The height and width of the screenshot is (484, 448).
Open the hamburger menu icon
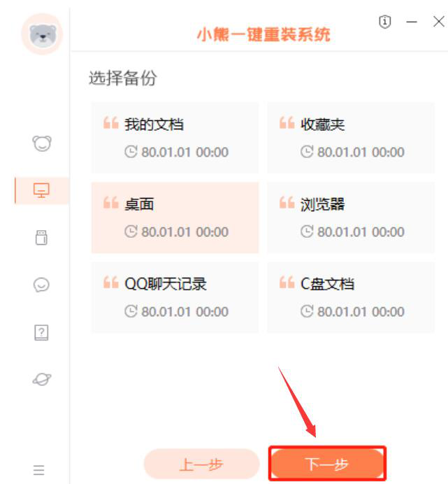(x=39, y=470)
